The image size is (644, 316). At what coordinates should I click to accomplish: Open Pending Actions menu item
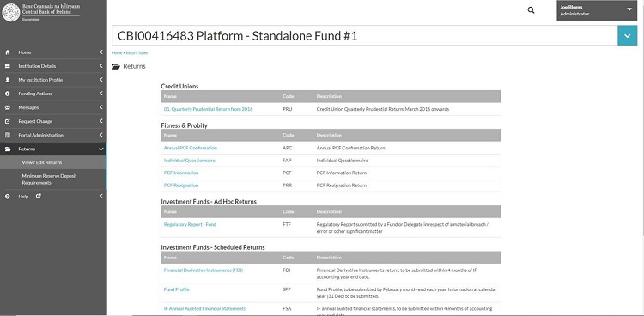pyautogui.click(x=53, y=94)
